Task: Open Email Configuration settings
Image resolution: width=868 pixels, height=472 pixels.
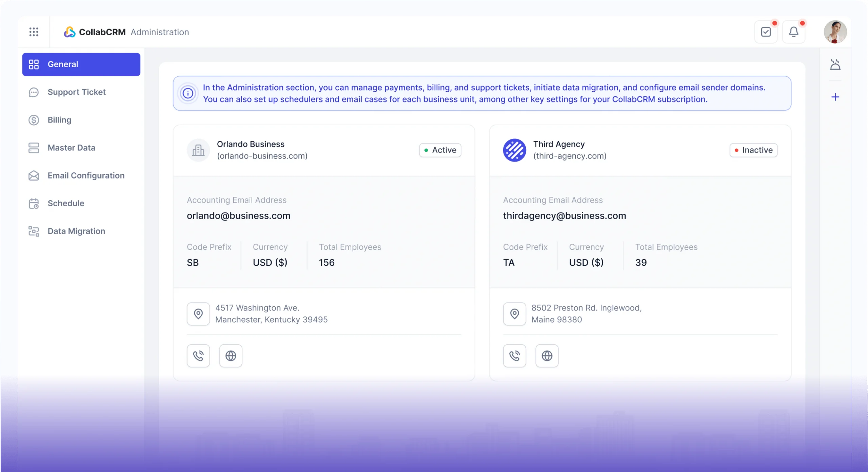Action: [86, 175]
